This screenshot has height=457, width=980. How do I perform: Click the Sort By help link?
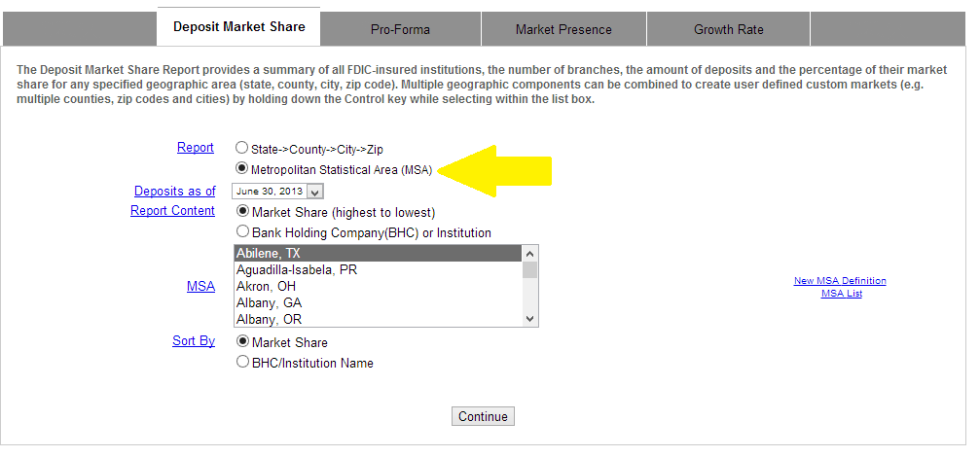(194, 341)
